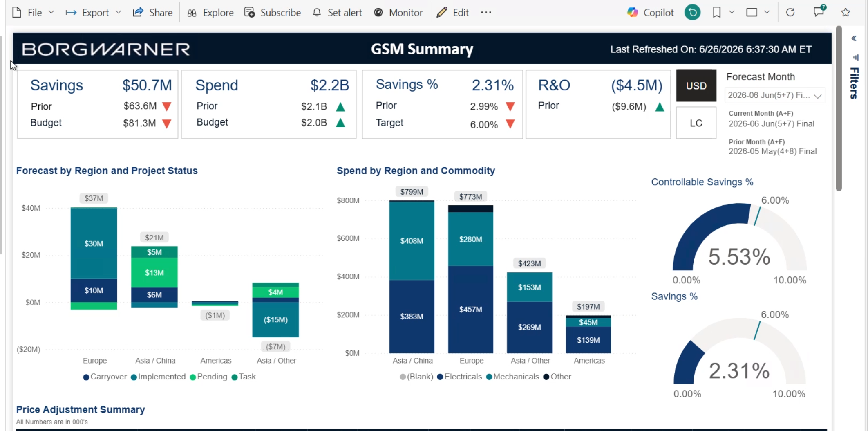
Task: Click the R&O ($4.5M) value
Action: [x=637, y=85]
